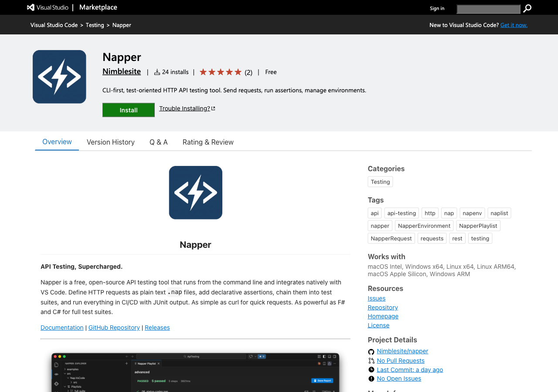
Task: Click the requests tag
Action: pos(432,238)
